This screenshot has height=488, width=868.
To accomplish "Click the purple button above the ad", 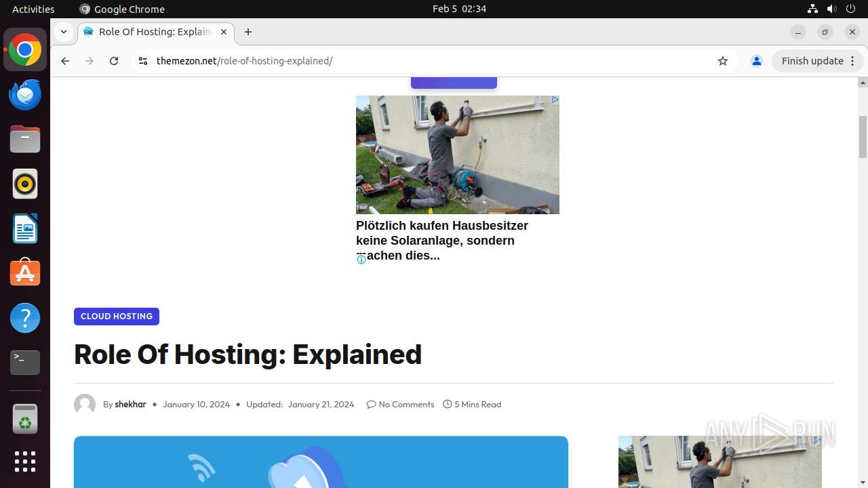I will [454, 83].
